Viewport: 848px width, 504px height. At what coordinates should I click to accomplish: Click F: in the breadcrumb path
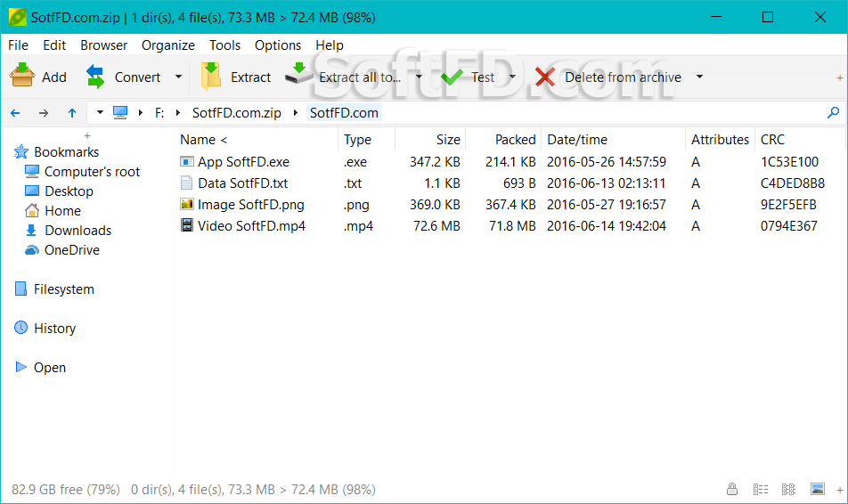pyautogui.click(x=159, y=113)
